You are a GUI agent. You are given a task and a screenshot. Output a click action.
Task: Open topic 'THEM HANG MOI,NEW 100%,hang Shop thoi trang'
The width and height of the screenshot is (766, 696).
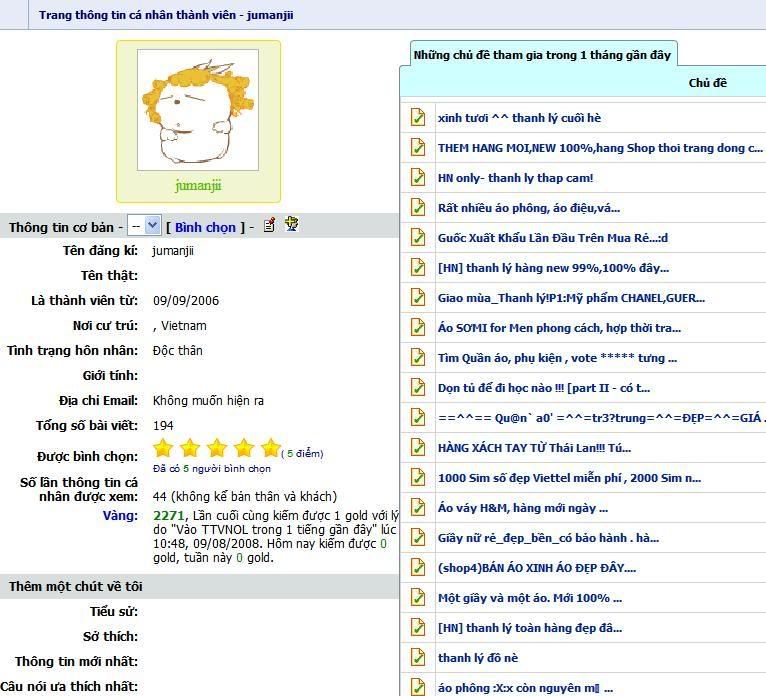(600, 148)
